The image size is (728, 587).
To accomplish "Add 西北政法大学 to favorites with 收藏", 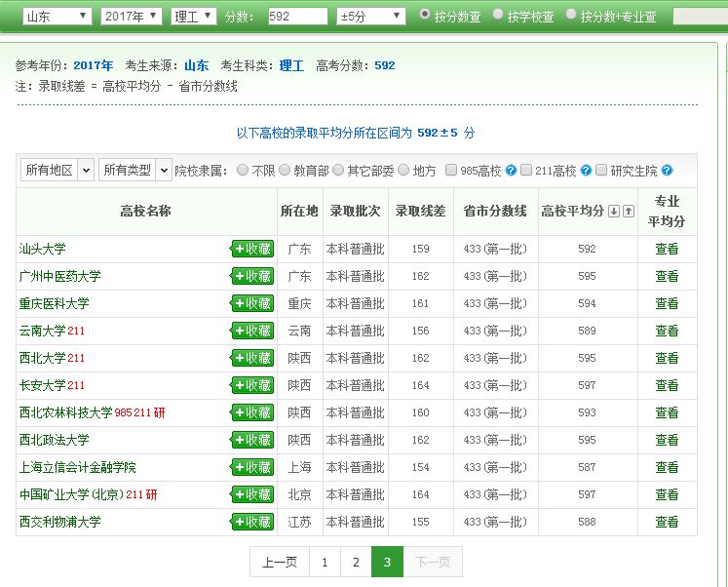I will tap(252, 440).
